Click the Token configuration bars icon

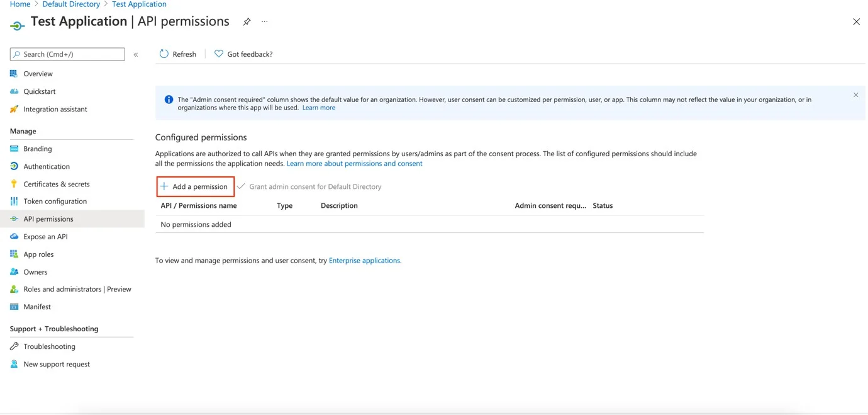[14, 202]
